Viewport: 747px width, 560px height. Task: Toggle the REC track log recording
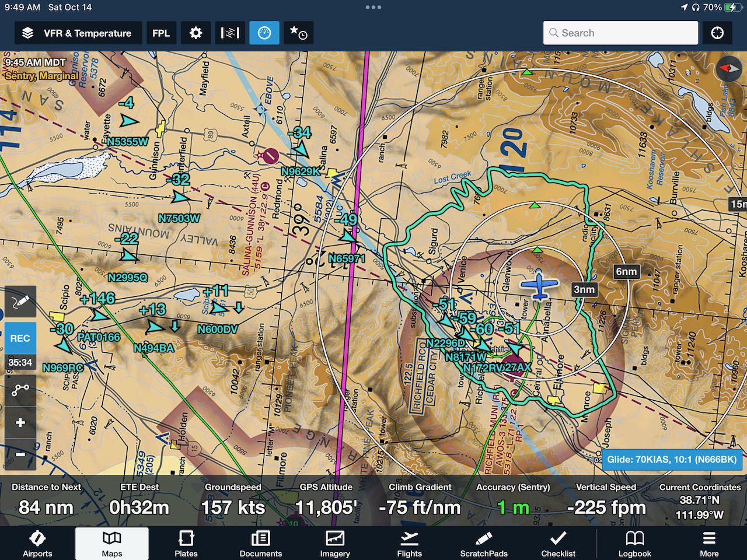(20, 338)
